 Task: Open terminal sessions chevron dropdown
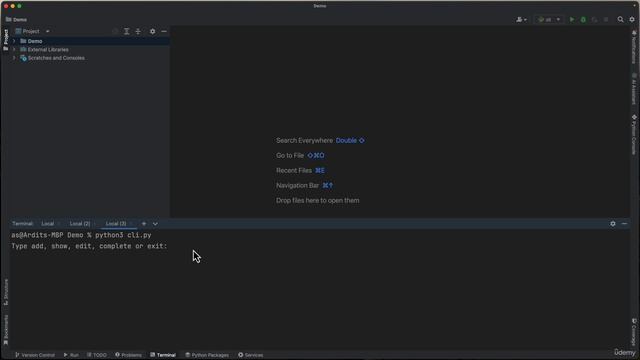pyautogui.click(x=155, y=224)
